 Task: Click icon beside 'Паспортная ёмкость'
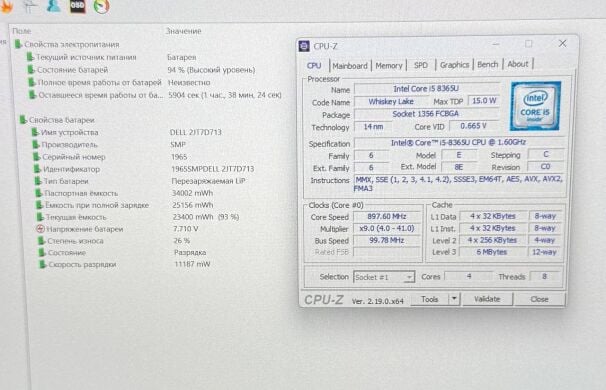click(x=39, y=193)
